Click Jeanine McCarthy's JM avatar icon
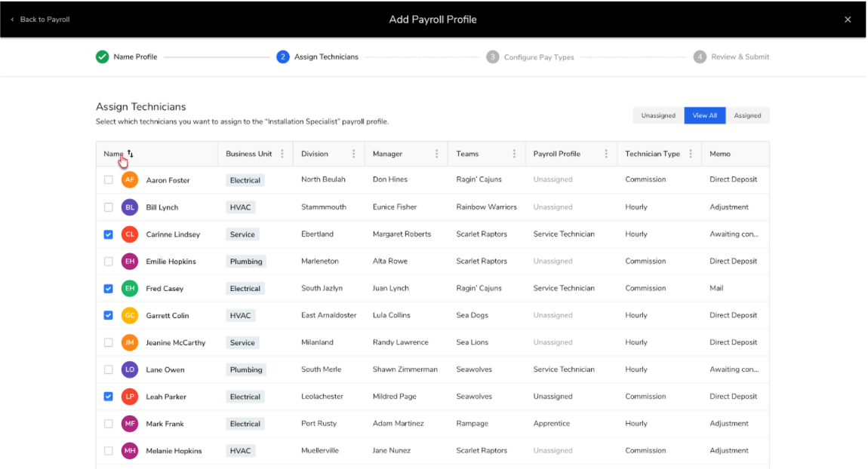Viewport: 868px width, 469px height. point(130,342)
